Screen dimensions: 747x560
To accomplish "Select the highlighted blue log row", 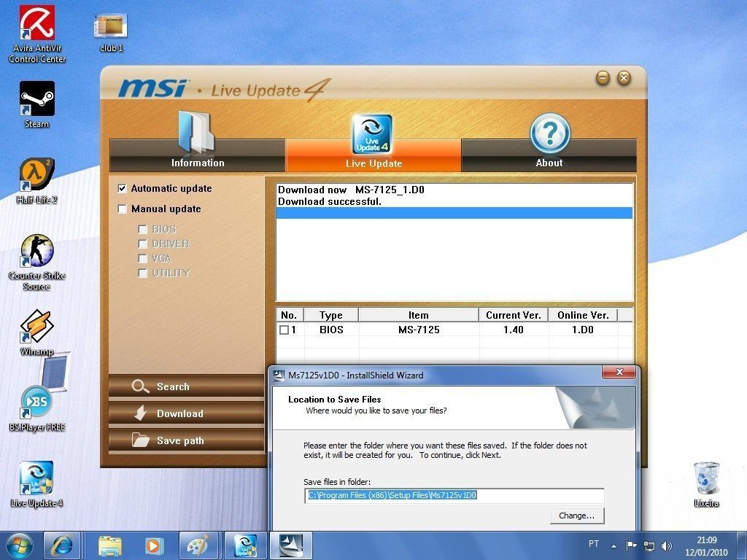I will point(454,213).
